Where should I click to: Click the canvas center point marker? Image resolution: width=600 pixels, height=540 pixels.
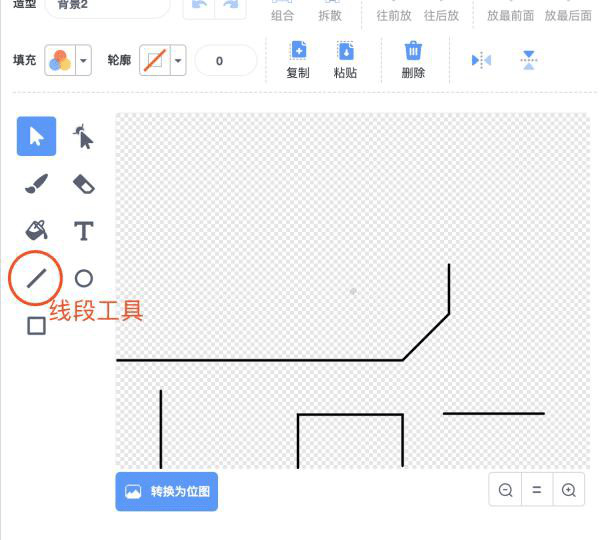coord(353,292)
